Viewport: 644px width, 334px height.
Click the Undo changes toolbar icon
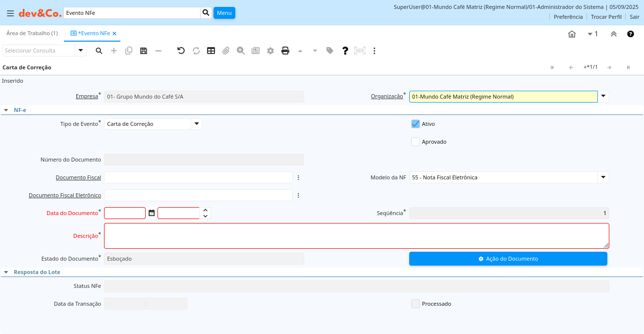tap(181, 51)
